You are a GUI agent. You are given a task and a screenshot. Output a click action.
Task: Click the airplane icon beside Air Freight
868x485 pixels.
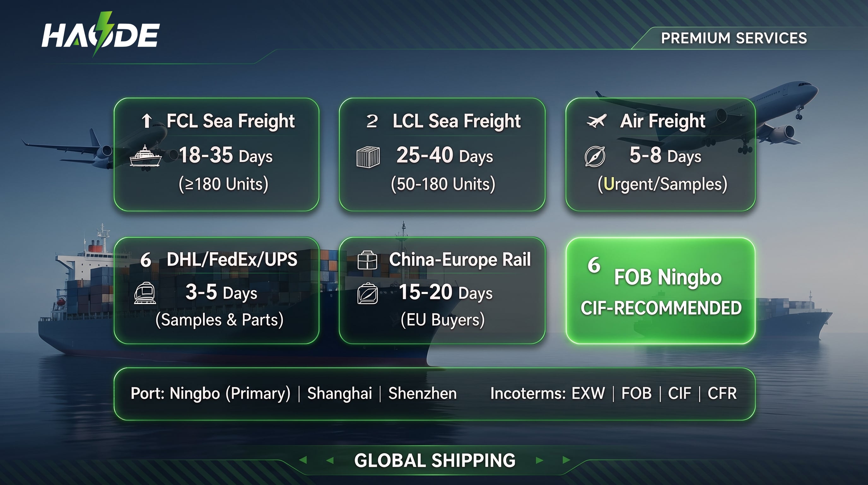[597, 121]
